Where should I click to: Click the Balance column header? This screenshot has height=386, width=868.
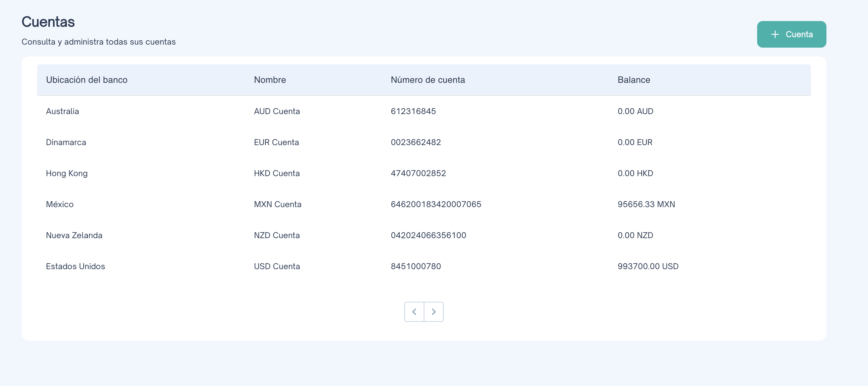(x=634, y=80)
